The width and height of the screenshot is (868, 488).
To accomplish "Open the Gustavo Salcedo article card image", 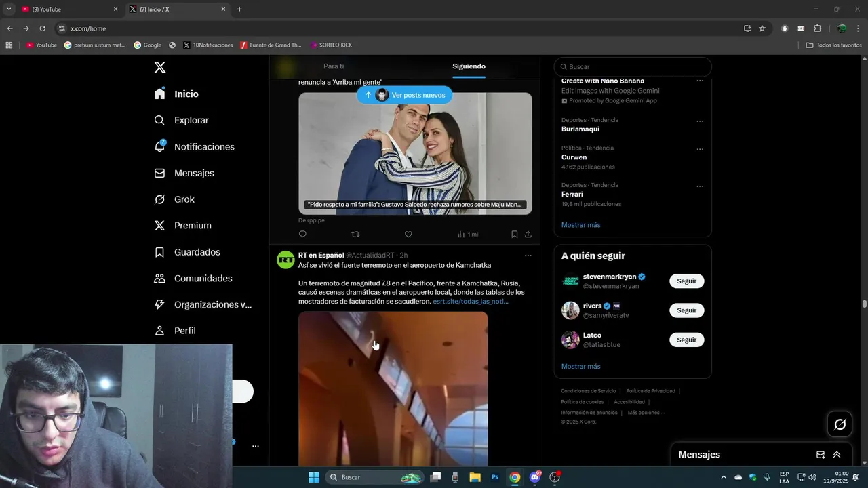I will tap(415, 153).
